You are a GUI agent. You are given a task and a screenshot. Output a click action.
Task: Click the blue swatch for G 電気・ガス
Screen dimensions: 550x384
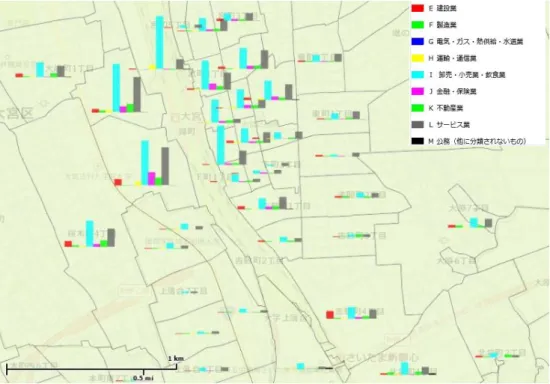(x=417, y=41)
